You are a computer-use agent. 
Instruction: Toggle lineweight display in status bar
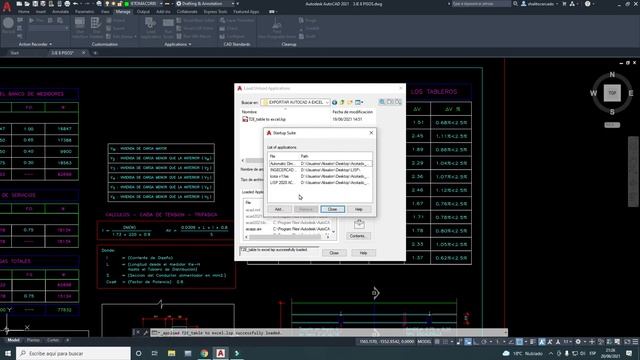[533, 342]
